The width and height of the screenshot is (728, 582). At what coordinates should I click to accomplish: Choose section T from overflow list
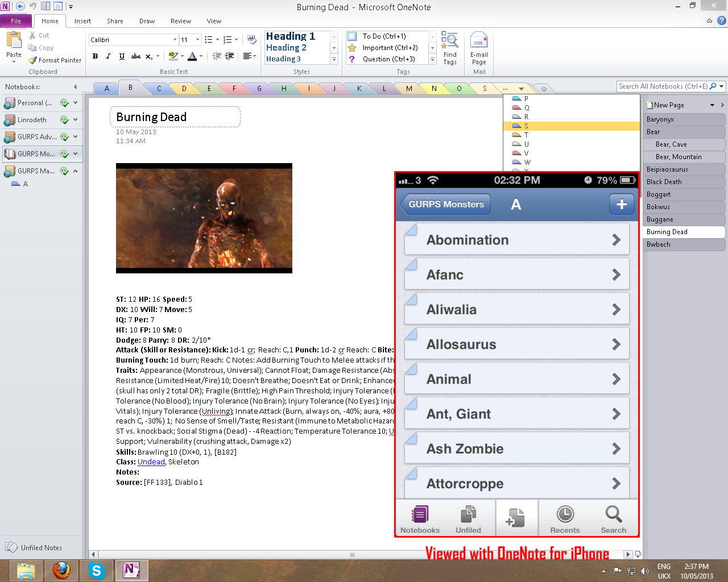pos(572,135)
